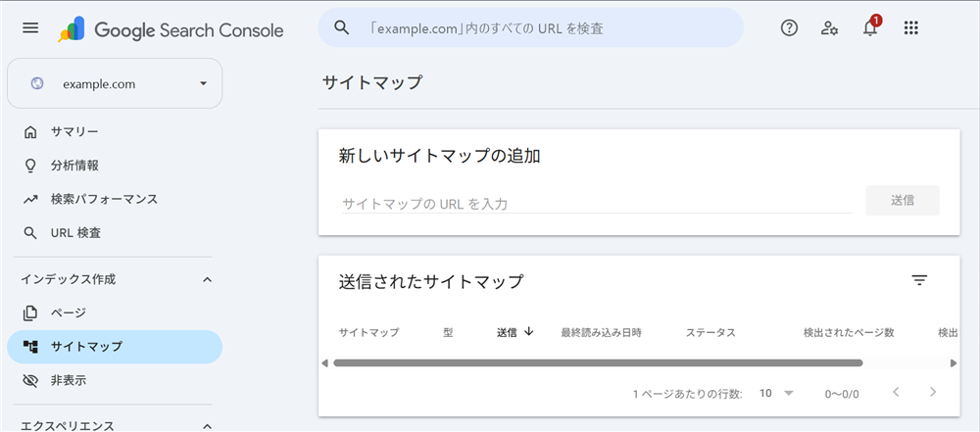
Task: Collapse the エクスペリエンス section
Action: point(208,426)
